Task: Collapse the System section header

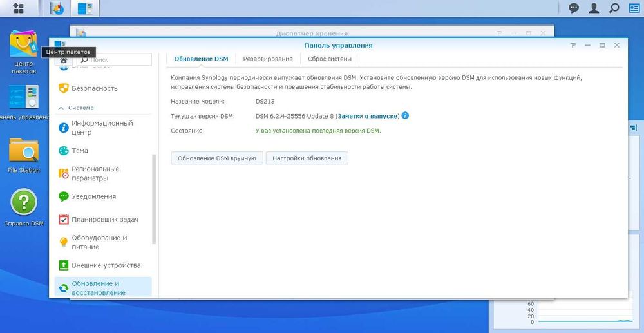Action: click(103, 108)
